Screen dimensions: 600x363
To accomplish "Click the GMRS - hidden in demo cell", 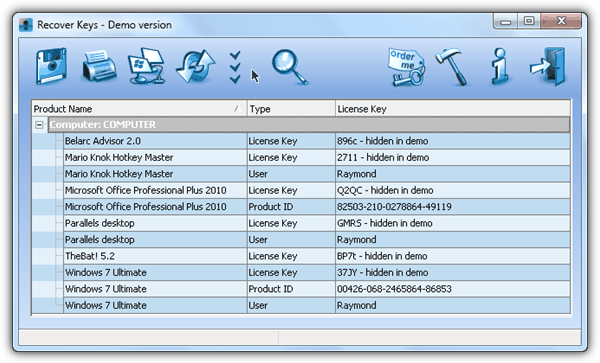I will [x=453, y=223].
